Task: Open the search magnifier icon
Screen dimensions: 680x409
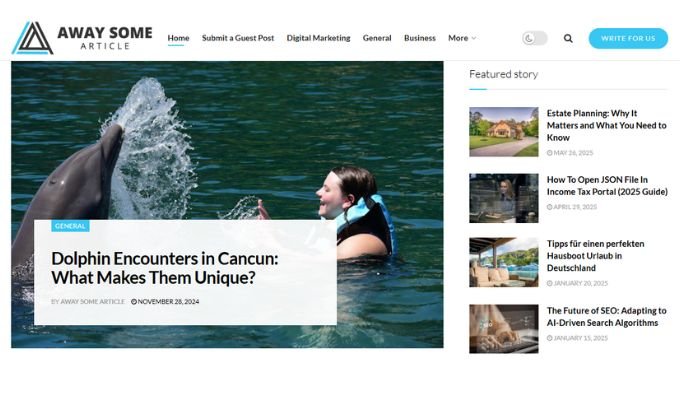Action: (x=568, y=38)
